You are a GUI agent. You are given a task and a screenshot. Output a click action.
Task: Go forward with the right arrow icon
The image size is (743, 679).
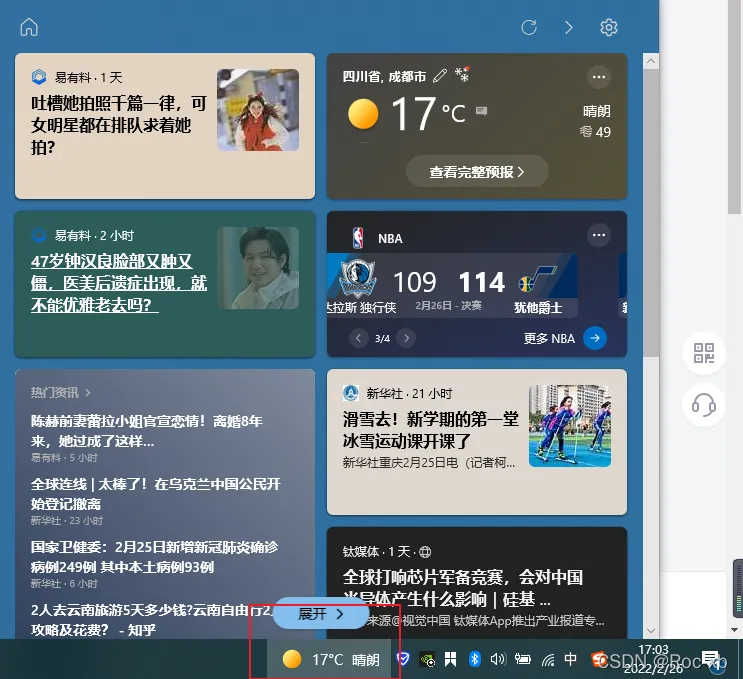pyautogui.click(x=569, y=27)
